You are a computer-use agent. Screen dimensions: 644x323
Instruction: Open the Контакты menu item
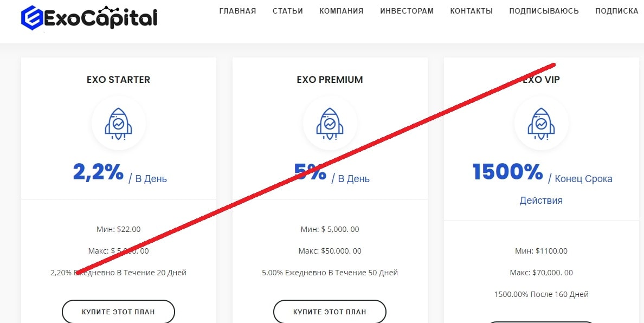[x=472, y=11]
